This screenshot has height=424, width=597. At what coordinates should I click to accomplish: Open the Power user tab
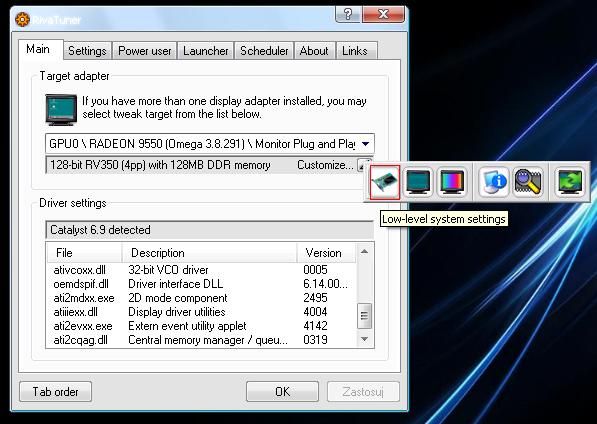145,51
